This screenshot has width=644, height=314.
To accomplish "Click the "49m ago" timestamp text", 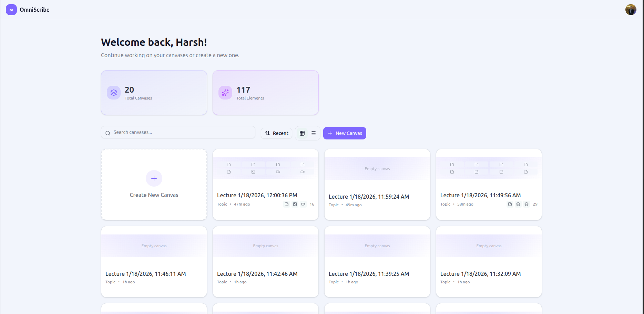I will click(354, 205).
